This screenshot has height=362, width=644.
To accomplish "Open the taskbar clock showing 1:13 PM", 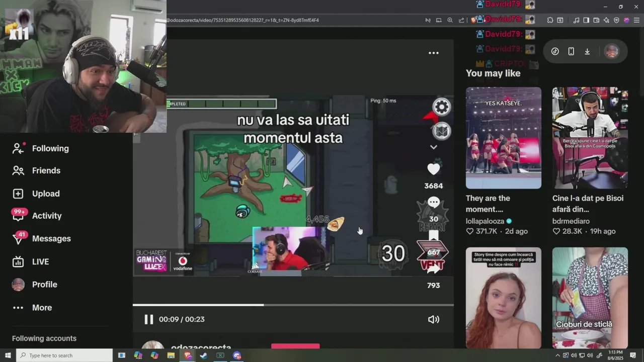I will point(615,355).
